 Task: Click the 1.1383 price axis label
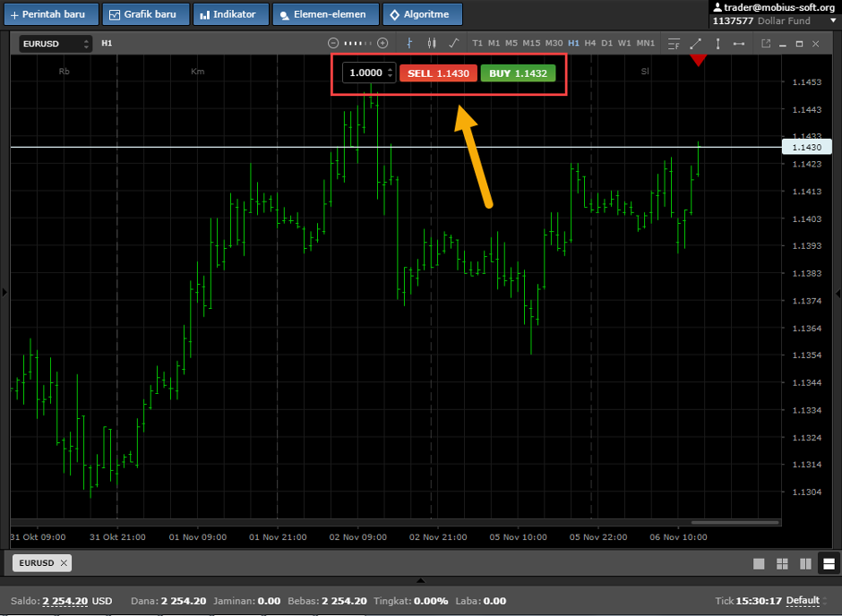pyautogui.click(x=806, y=273)
